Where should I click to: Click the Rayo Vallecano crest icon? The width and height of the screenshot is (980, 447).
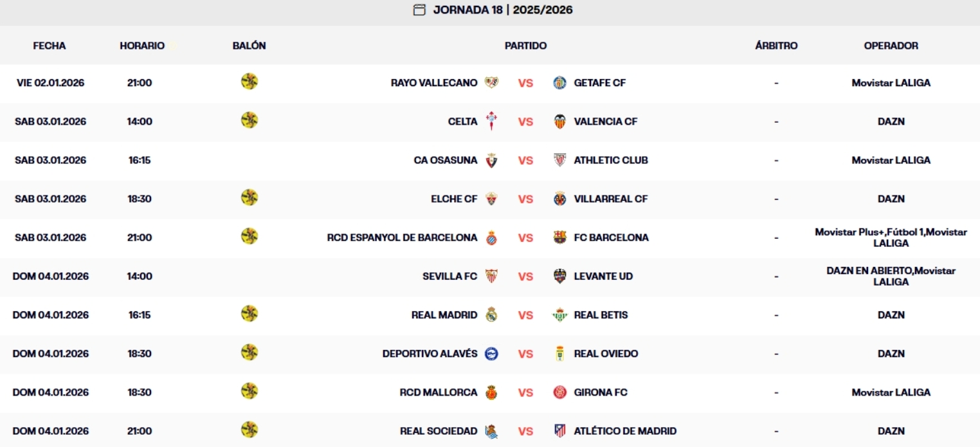point(490,82)
